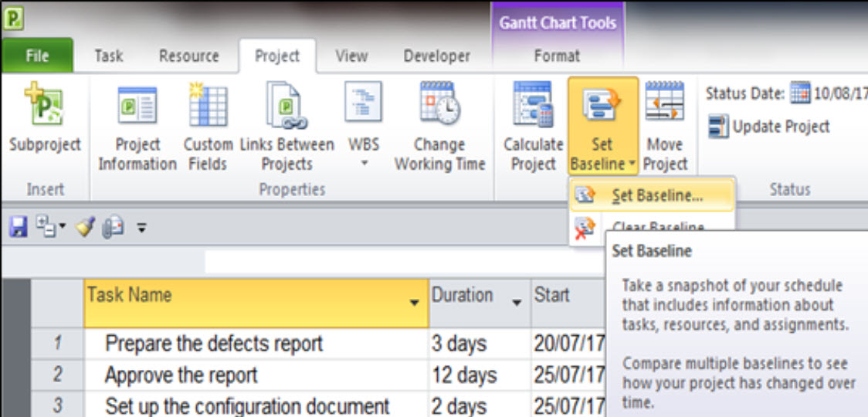Screen dimensions: 868x417
Task: Click Update Project button
Action: tap(769, 127)
